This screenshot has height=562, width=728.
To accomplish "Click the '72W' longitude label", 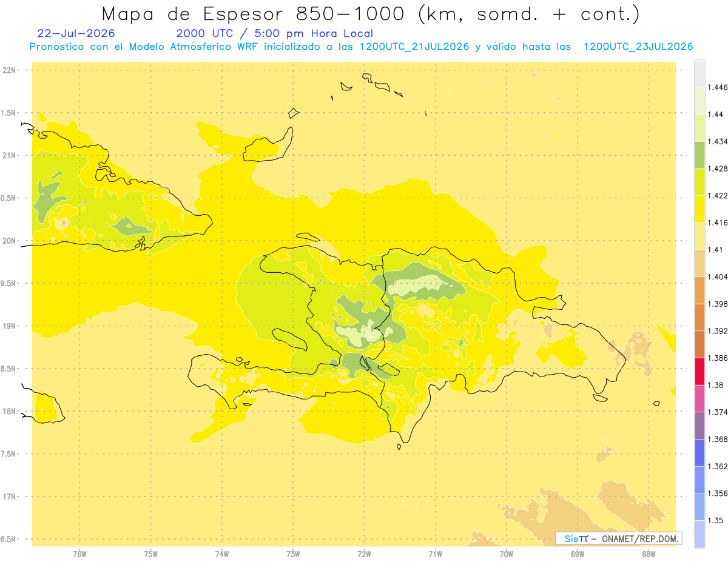I will tap(364, 554).
